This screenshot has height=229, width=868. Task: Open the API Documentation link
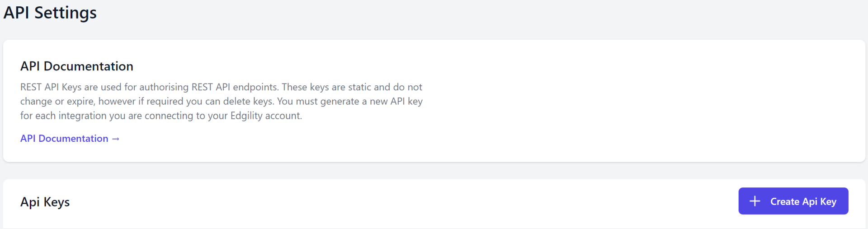coord(70,139)
